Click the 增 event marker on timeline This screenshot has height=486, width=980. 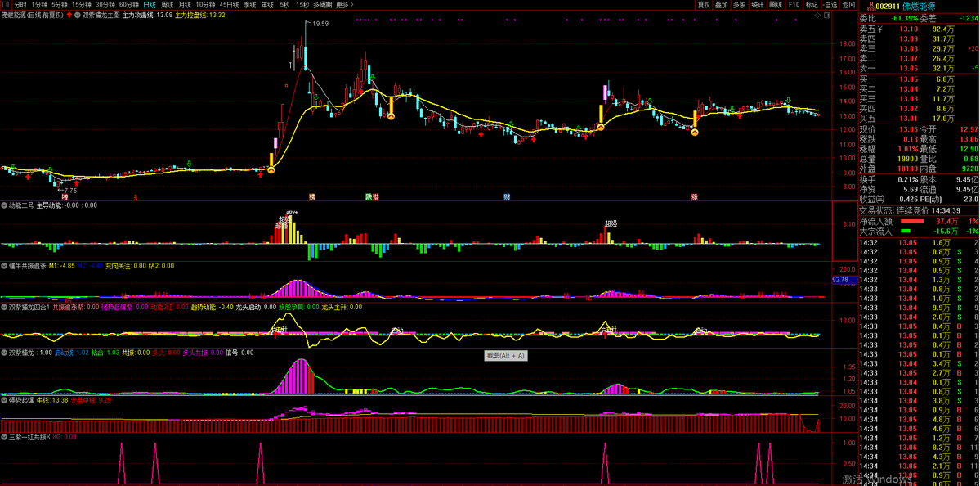click(65, 196)
